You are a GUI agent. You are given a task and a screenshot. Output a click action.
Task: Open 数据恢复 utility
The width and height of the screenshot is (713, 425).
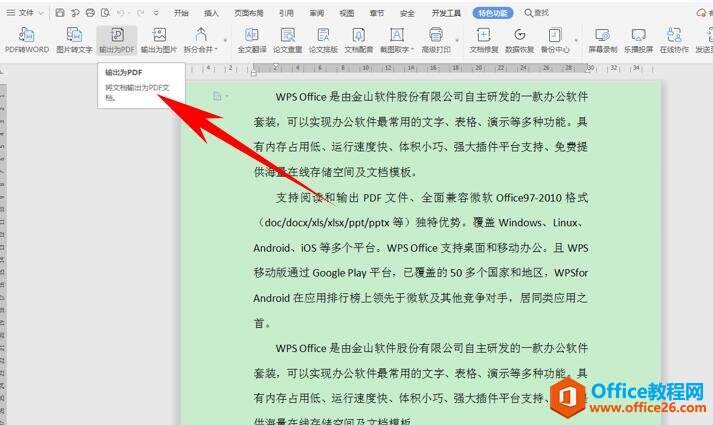pyautogui.click(x=519, y=40)
